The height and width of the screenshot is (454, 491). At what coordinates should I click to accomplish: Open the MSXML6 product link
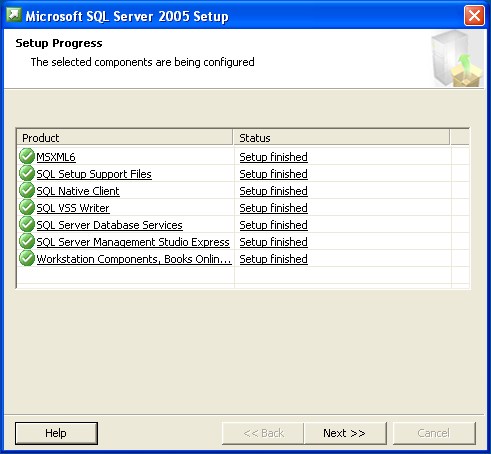[x=56, y=157]
